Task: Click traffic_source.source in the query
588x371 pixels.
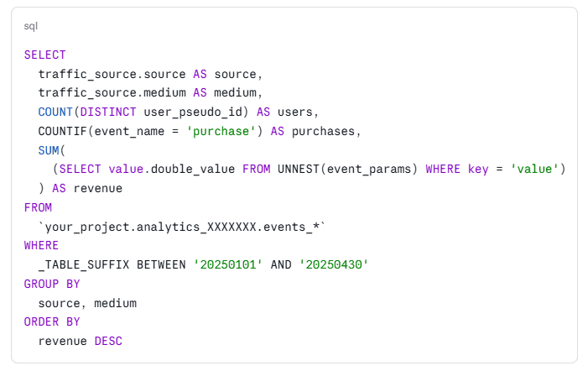Action: pos(112,74)
